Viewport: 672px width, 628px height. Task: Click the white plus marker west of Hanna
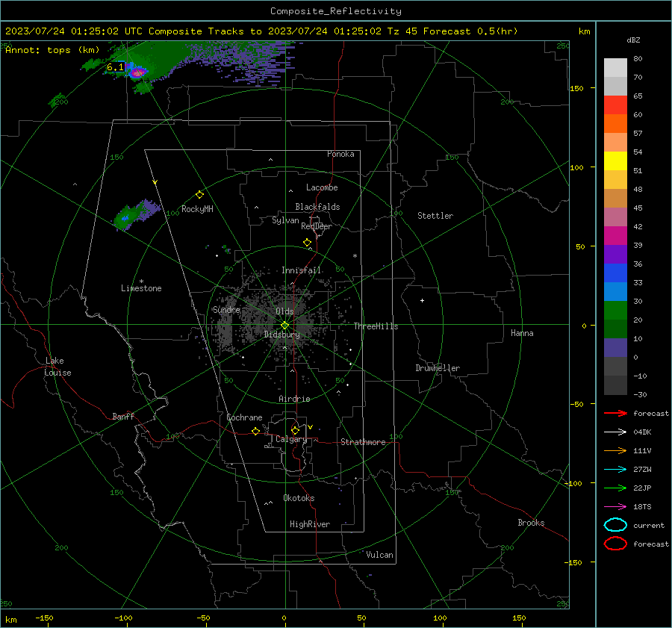point(422,300)
